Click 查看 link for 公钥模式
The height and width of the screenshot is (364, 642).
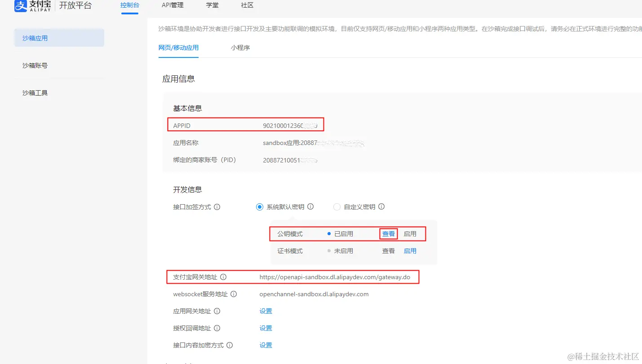click(389, 234)
